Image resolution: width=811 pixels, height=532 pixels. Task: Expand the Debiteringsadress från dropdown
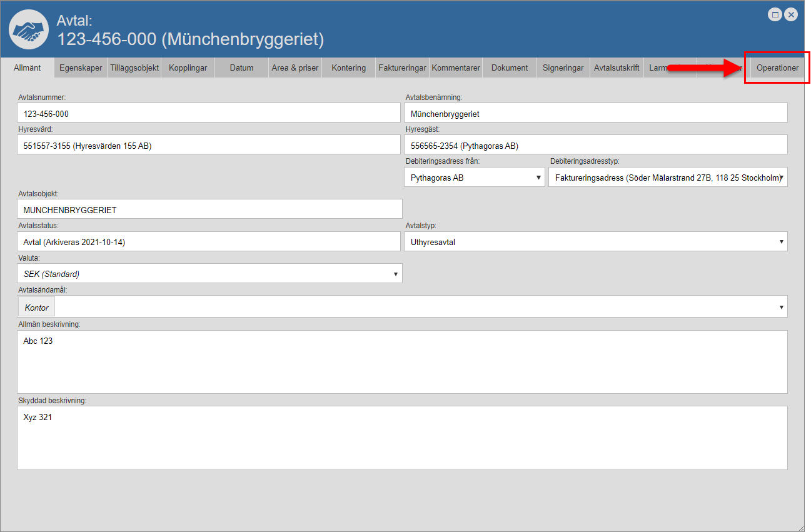point(474,178)
